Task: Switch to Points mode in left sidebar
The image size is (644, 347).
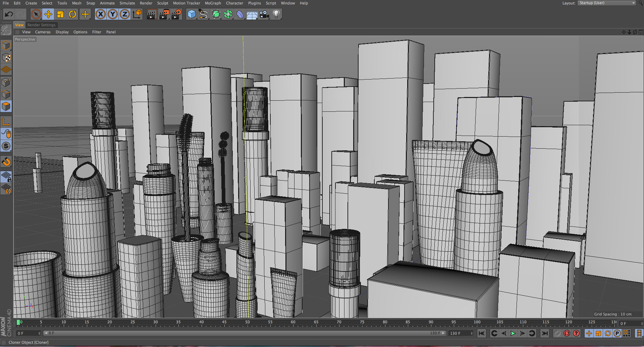Action: 6,82
